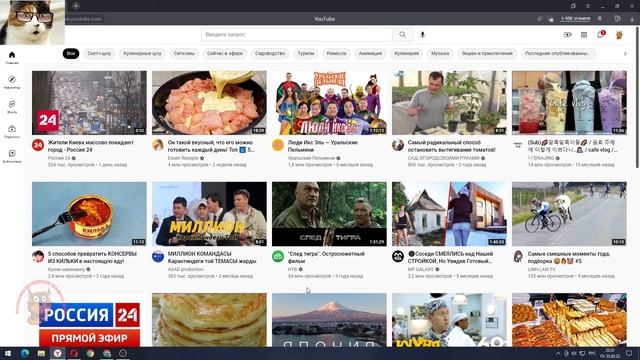This screenshot has width=640, height=360.
Task: Open a new browser tab with plus icon
Action: click(x=76, y=6)
